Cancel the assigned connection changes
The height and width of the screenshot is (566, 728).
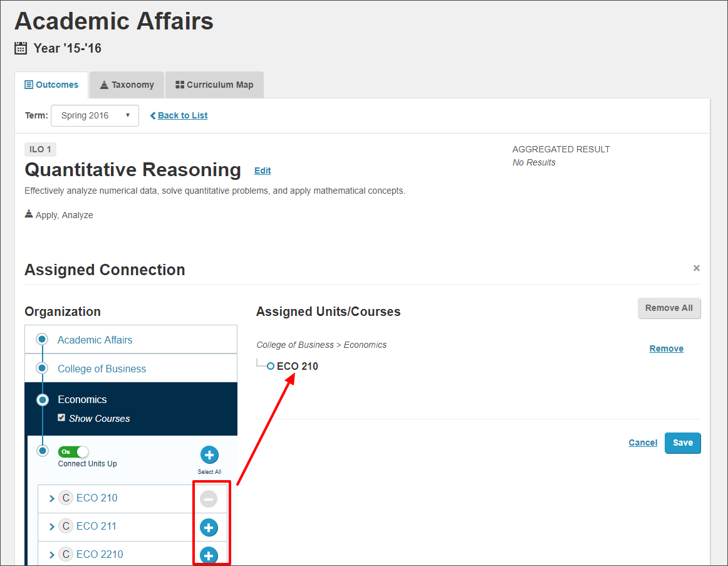[643, 443]
